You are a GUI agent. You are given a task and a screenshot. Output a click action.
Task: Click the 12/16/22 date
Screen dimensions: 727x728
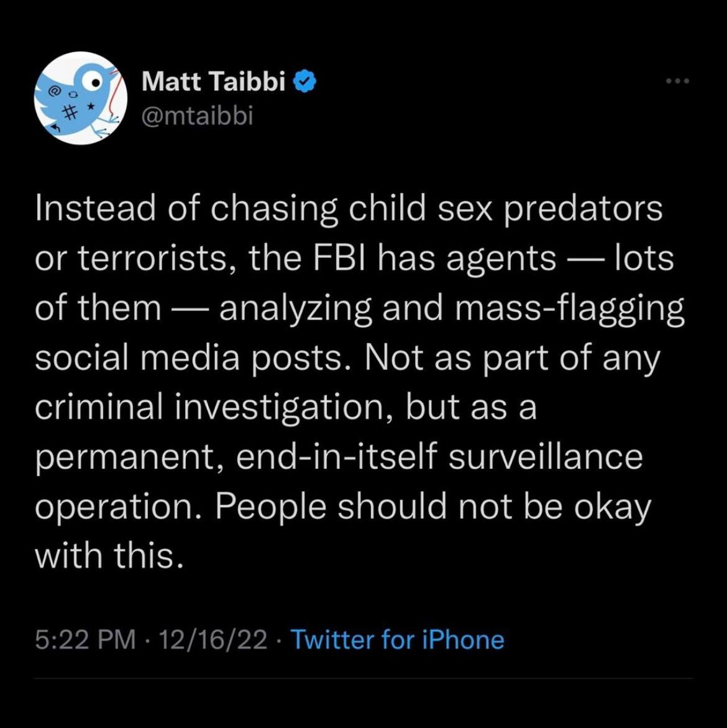pyautogui.click(x=212, y=638)
